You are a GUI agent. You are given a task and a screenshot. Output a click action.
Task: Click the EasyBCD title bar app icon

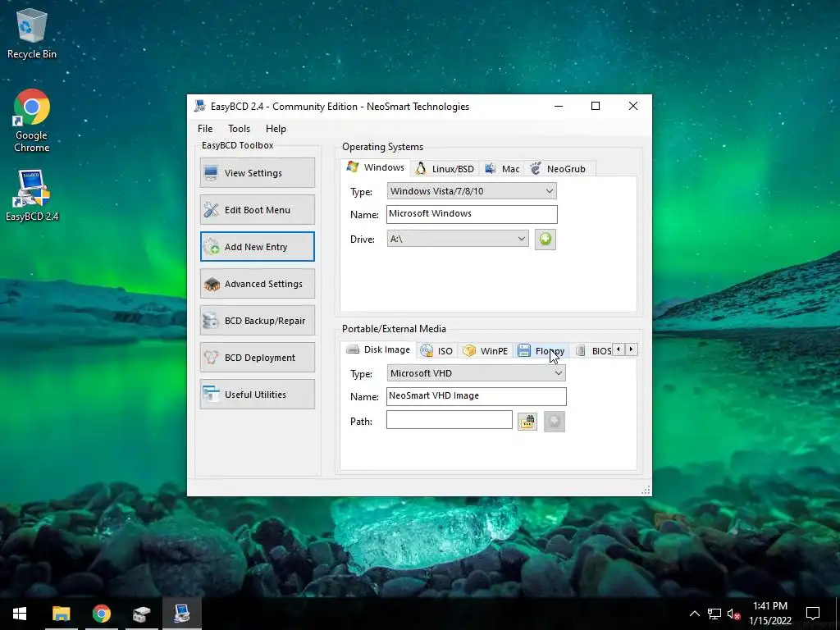[200, 106]
